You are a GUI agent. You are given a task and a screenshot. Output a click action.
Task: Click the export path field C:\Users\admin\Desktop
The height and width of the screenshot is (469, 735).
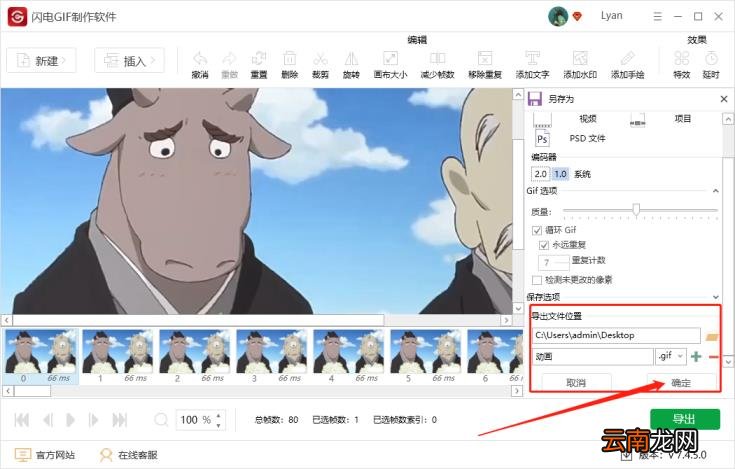coord(616,335)
